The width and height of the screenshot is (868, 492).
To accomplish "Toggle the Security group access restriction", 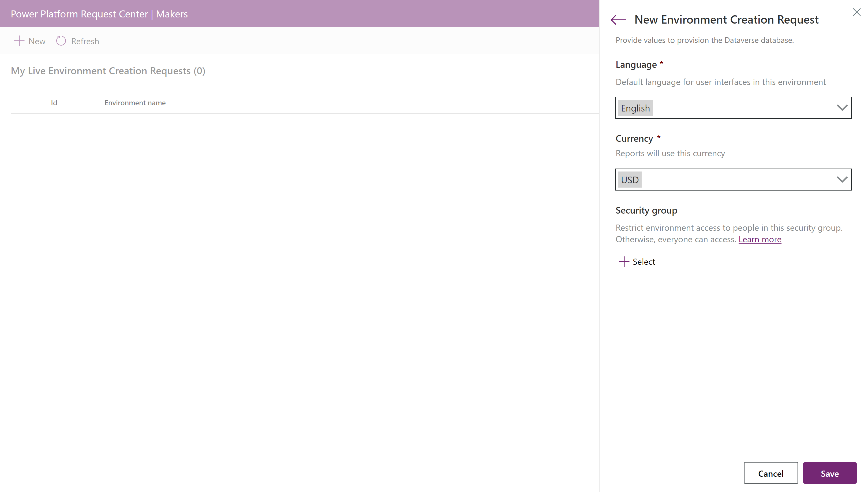I will (x=637, y=261).
